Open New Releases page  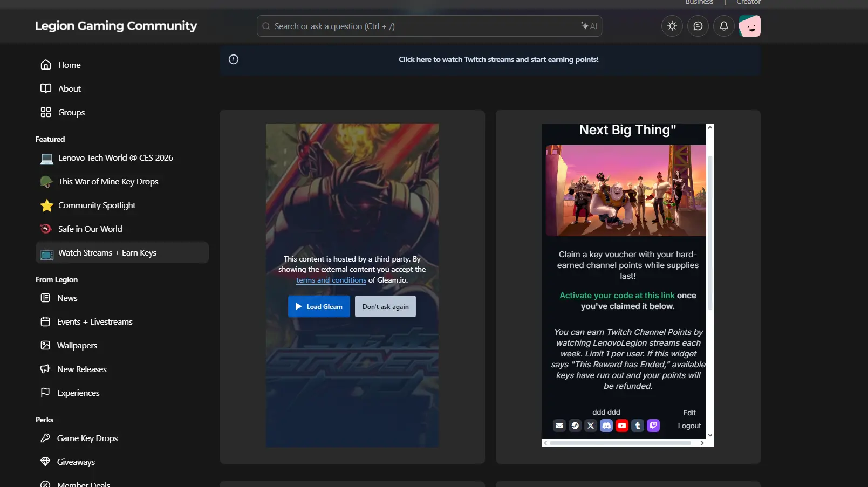(x=122, y=369)
